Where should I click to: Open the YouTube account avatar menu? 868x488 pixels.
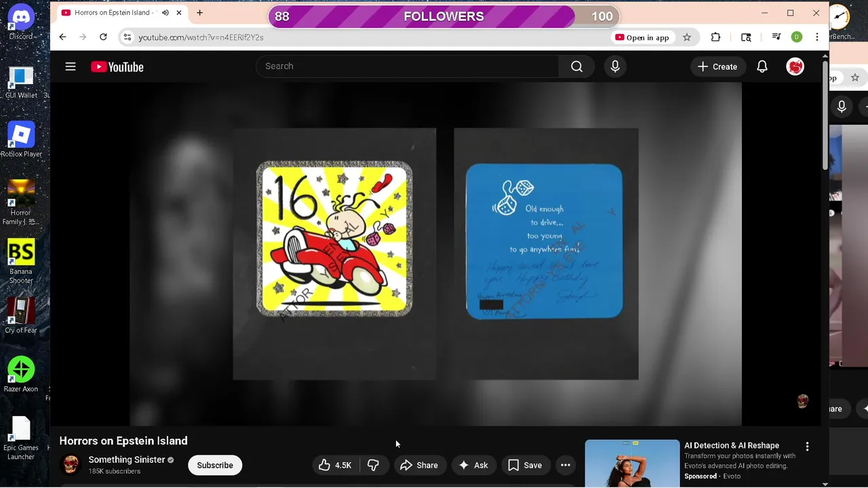pyautogui.click(x=795, y=66)
